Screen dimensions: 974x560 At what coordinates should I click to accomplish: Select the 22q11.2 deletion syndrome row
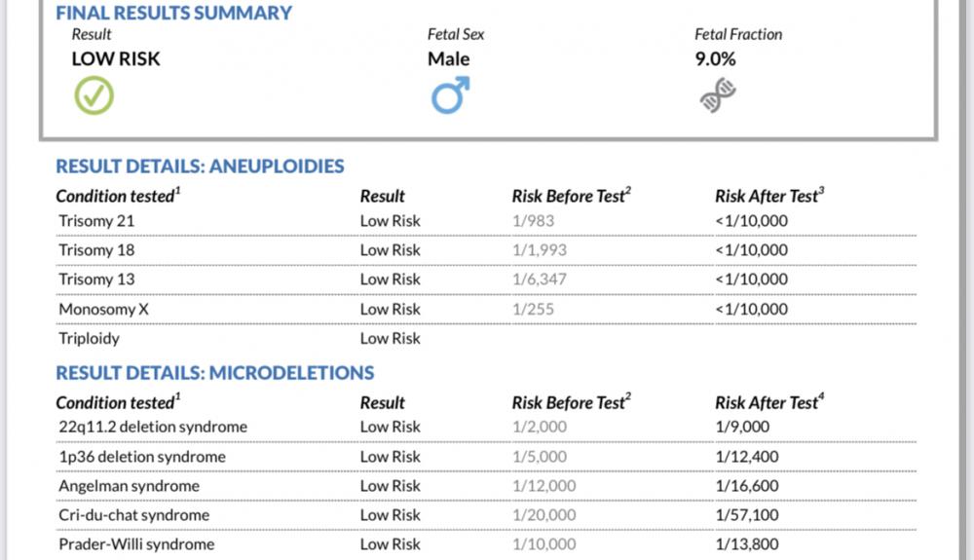pyautogui.click(x=486, y=428)
